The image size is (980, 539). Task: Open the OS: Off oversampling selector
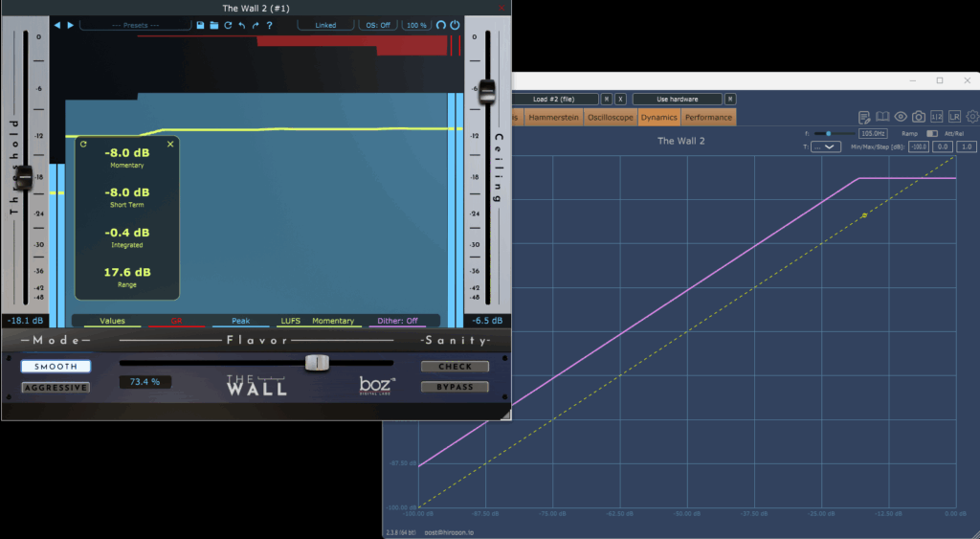click(x=378, y=25)
